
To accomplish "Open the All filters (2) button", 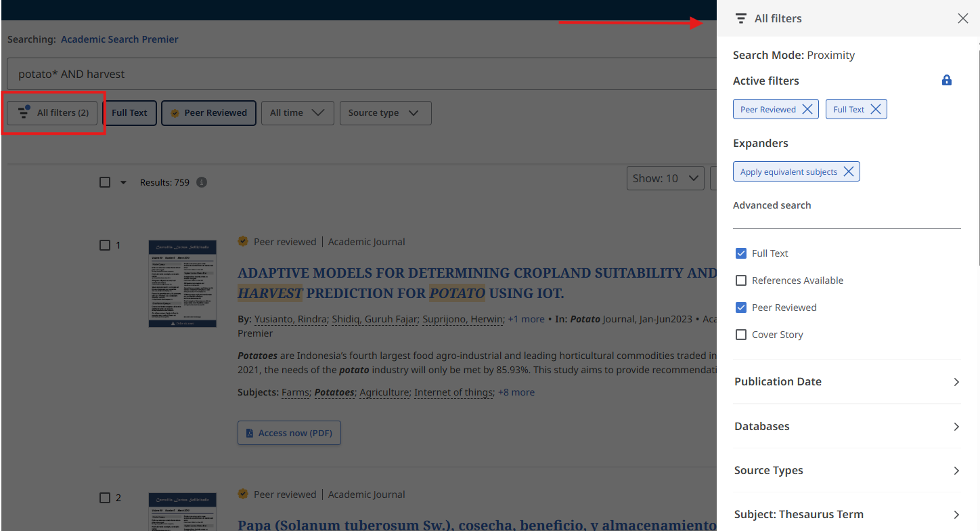I will [53, 113].
